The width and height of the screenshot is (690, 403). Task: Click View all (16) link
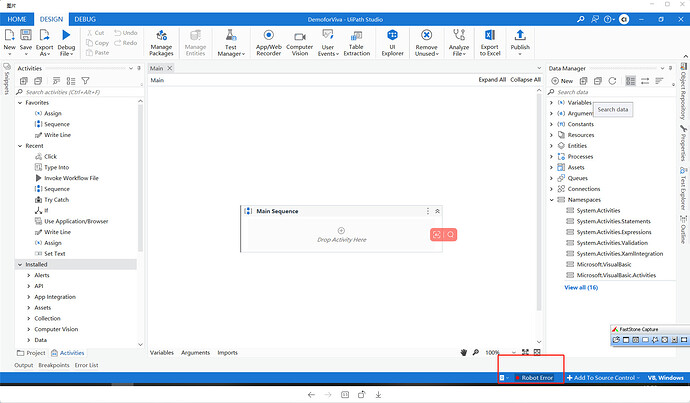click(581, 287)
